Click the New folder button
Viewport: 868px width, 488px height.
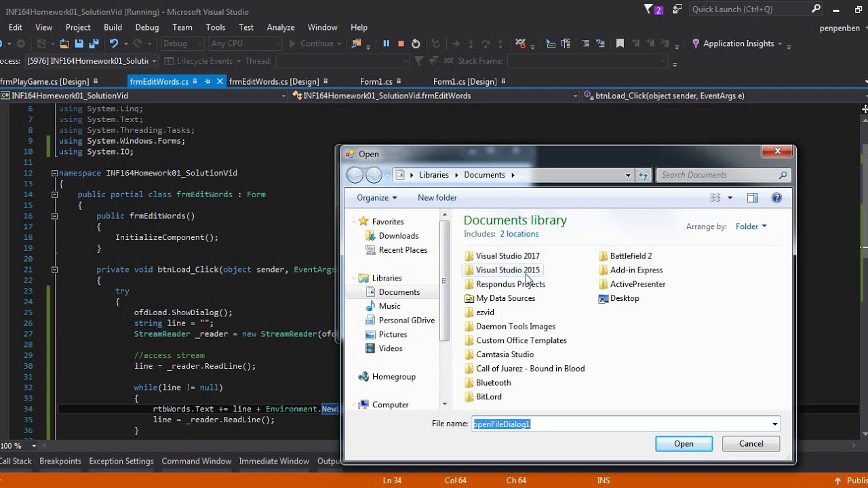pos(437,198)
